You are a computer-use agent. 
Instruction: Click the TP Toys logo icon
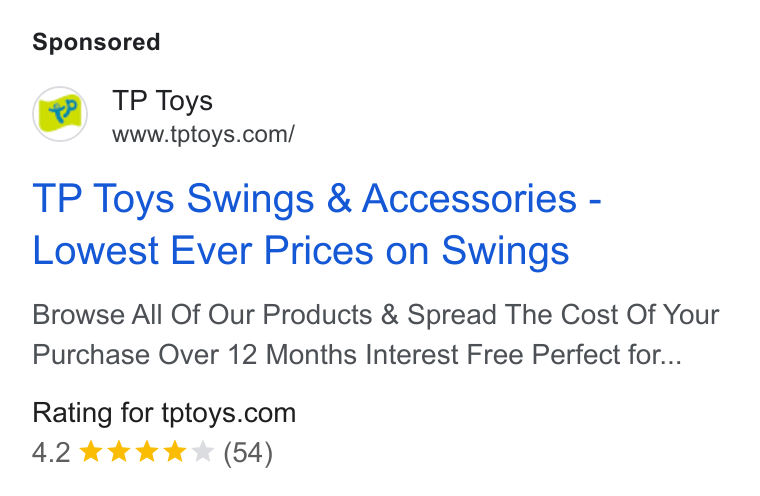point(60,114)
